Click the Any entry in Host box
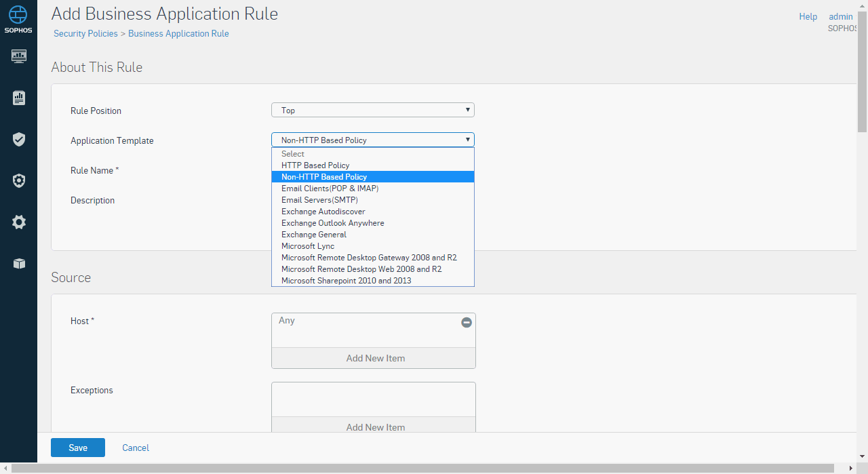Screen dimensions: 868x474 (287, 320)
